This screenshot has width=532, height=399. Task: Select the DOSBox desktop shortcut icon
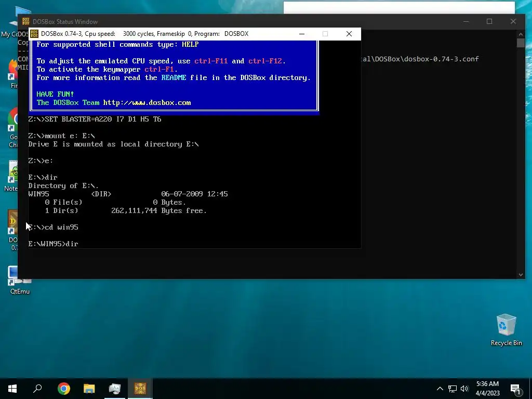pos(13,230)
